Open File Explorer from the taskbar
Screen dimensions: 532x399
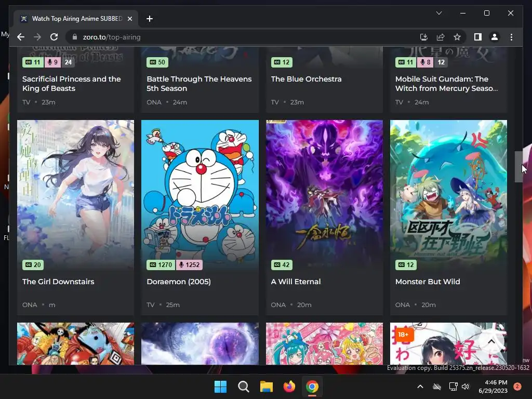[267, 387]
